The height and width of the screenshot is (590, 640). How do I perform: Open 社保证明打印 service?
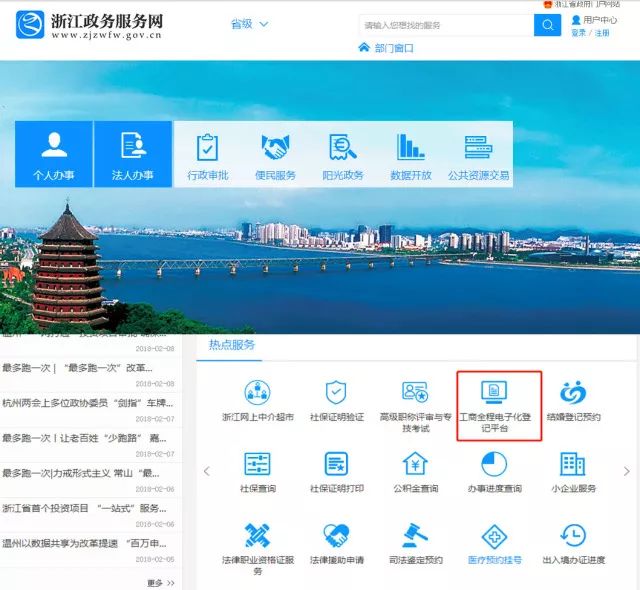coord(336,472)
